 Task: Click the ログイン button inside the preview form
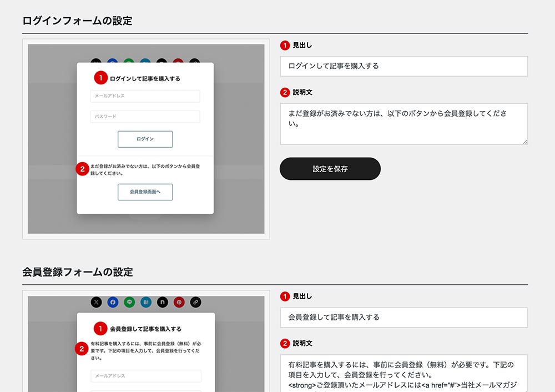point(145,139)
